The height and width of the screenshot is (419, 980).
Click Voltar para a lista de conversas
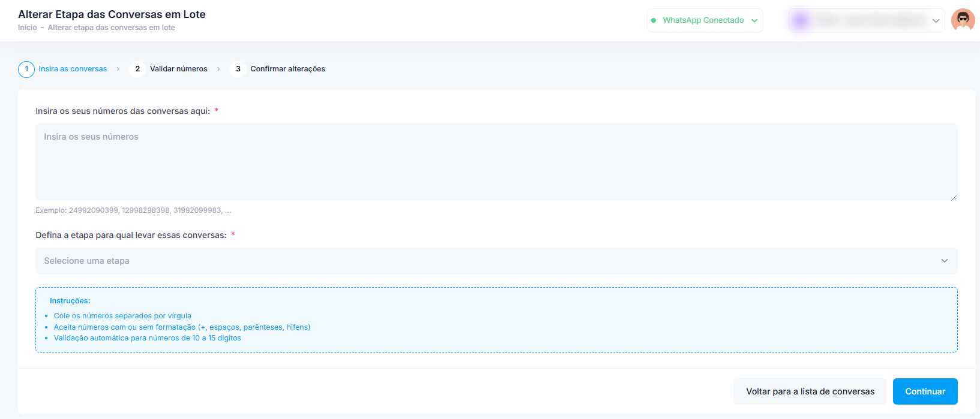810,391
